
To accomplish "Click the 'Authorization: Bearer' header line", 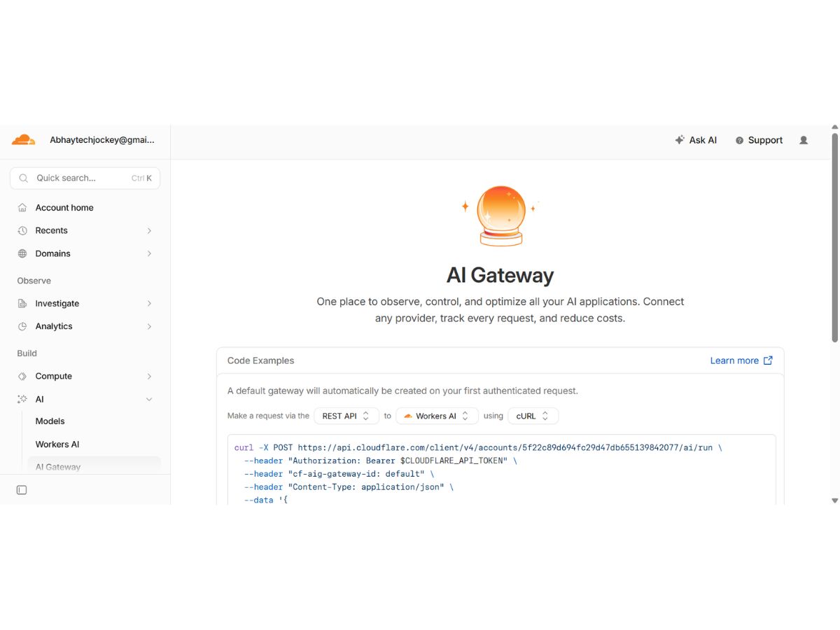I will click(x=380, y=461).
